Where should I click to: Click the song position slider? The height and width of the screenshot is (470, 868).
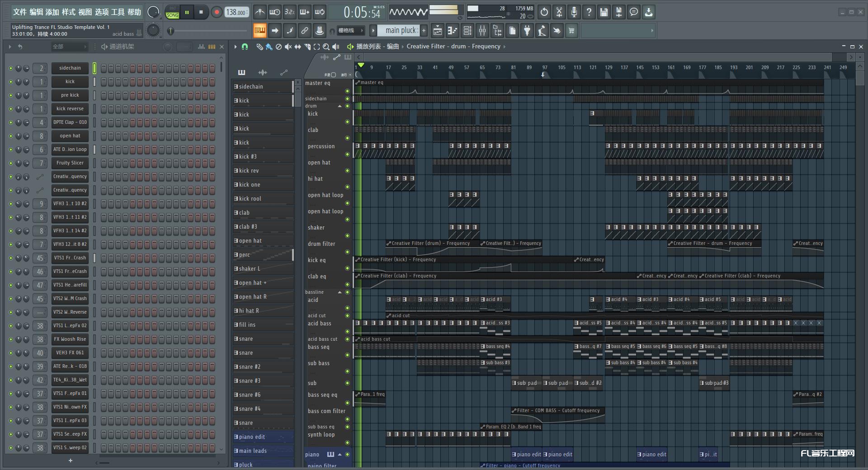tap(208, 31)
